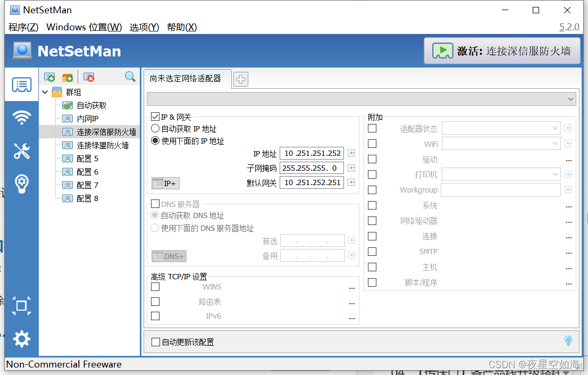Click into the 默认网关 field
Image resolution: width=588 pixels, height=375 pixels.
(x=312, y=182)
